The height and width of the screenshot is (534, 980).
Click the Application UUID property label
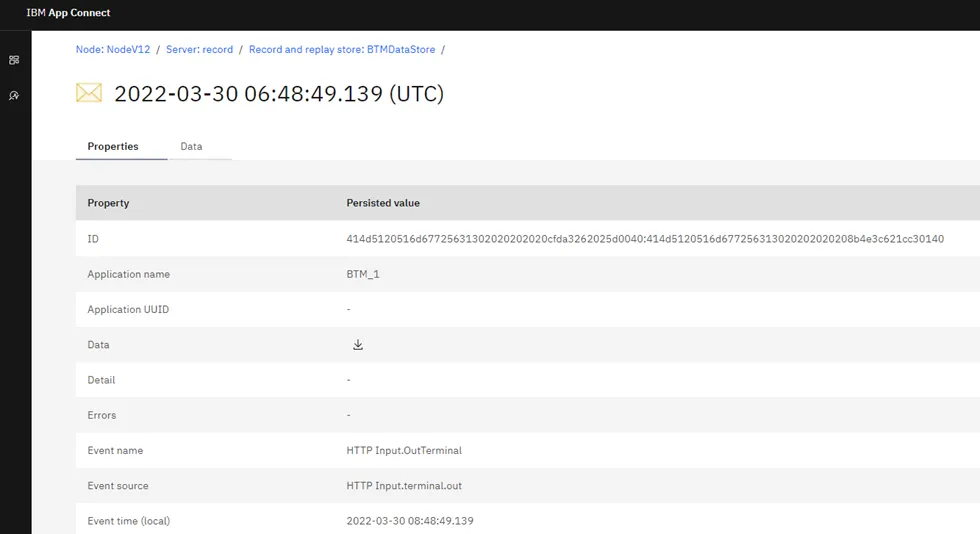[x=128, y=310]
